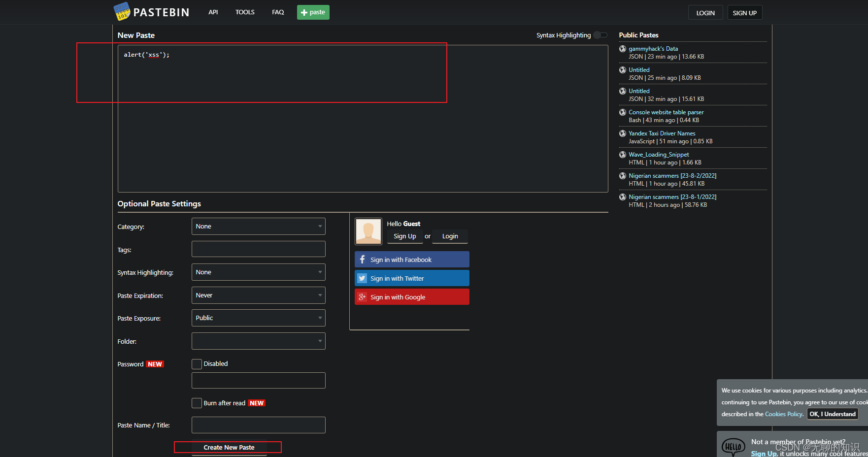Screen dimensions: 868x457
Task: Click globe icon beside Yandex Taxi Driver Names
Action: tap(623, 133)
